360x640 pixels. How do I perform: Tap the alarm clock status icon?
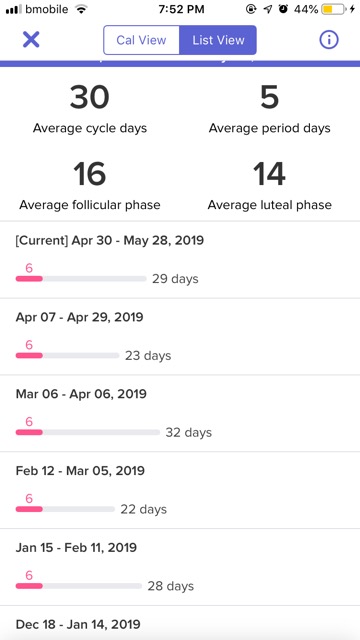click(x=283, y=9)
